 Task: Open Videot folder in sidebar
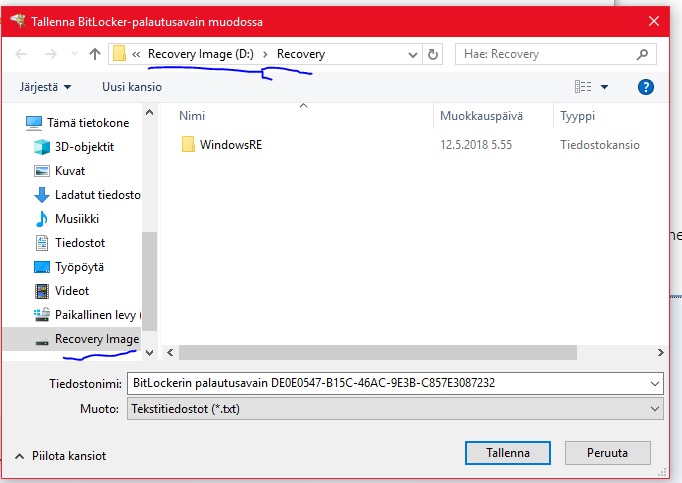(72, 291)
